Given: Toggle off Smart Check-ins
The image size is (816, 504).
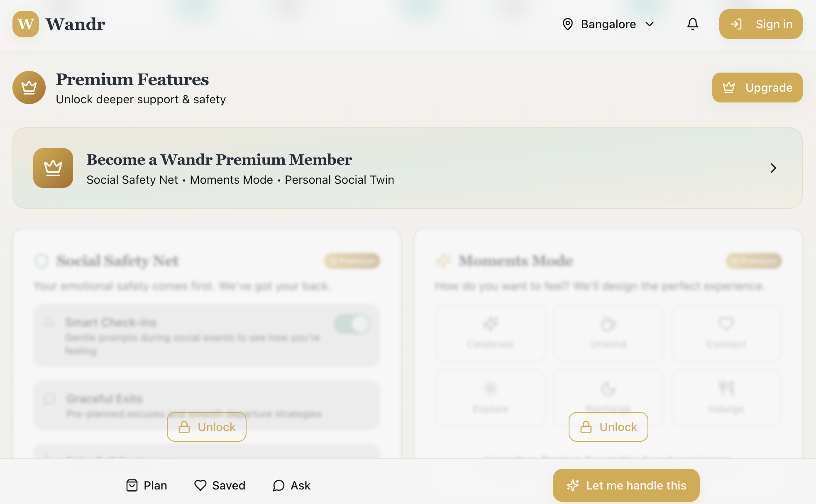Looking at the screenshot, I should (x=352, y=324).
